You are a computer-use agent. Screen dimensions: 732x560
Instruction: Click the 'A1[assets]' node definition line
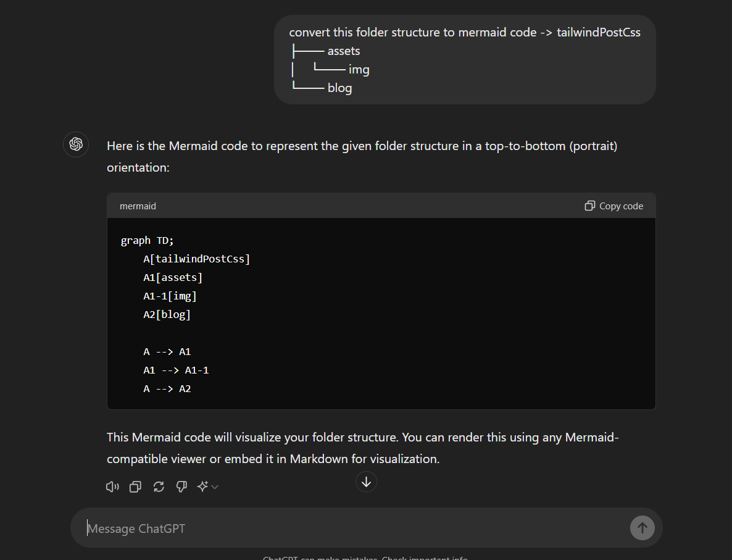point(173,277)
